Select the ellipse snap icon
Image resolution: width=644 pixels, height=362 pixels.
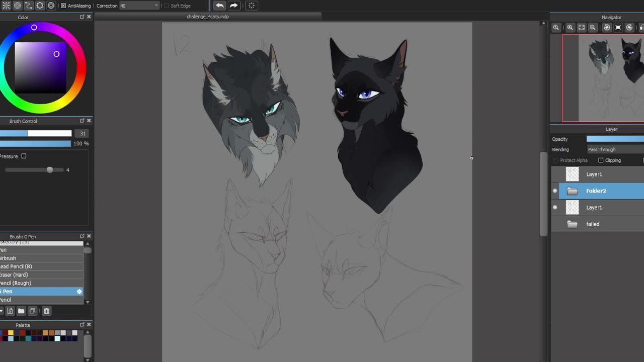[x=40, y=6]
